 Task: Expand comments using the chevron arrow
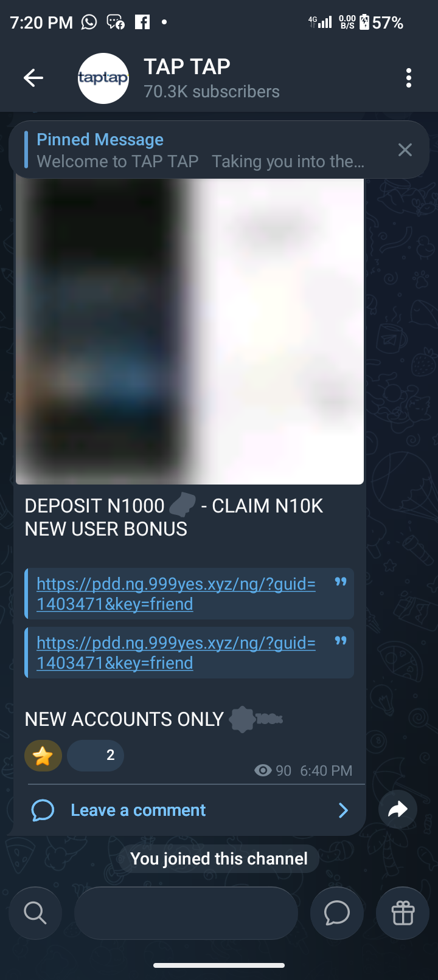(343, 810)
